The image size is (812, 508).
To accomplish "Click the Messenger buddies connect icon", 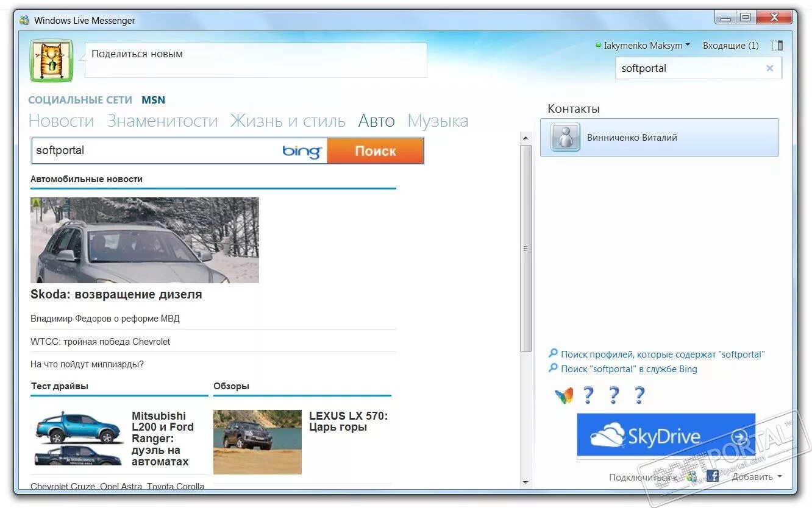I will tap(691, 477).
